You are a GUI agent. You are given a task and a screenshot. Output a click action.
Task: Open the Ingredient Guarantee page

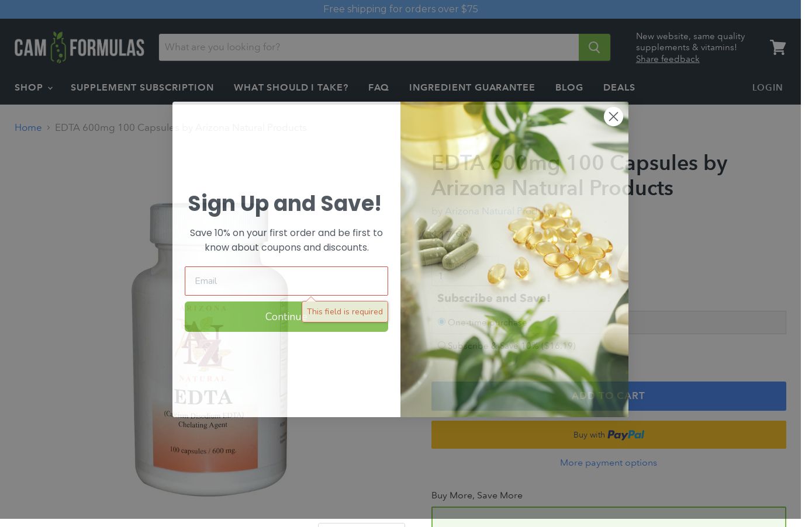472,88
